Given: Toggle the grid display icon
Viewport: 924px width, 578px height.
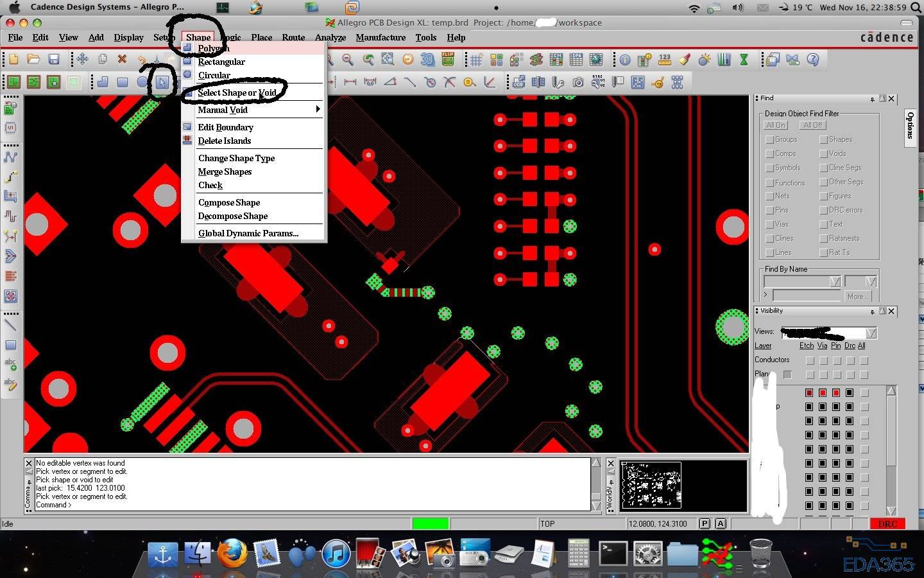Looking at the screenshot, I should click(476, 60).
